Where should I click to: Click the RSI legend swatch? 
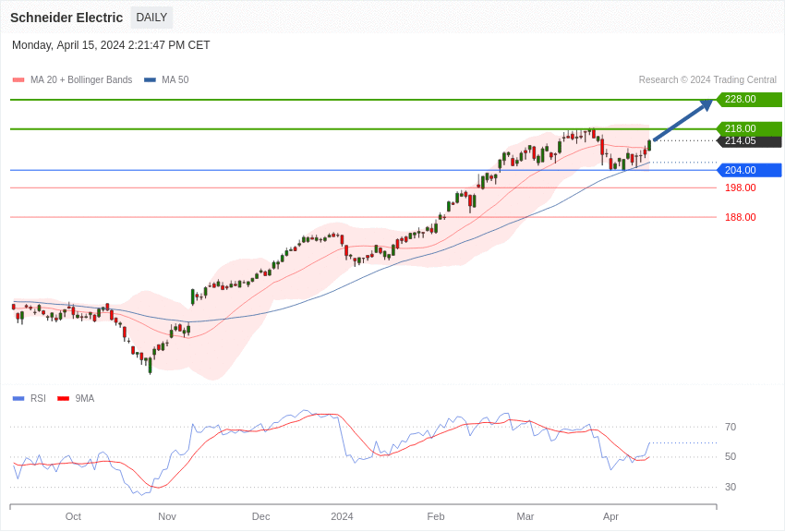tap(18, 399)
